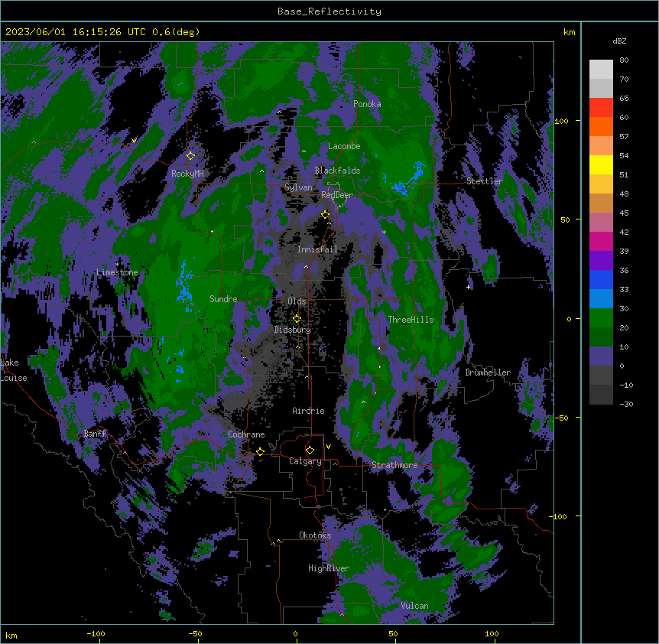Viewport: 659px width, 644px height.
Task: Select the yellow diamond marker below RedDeer
Action: (325, 214)
